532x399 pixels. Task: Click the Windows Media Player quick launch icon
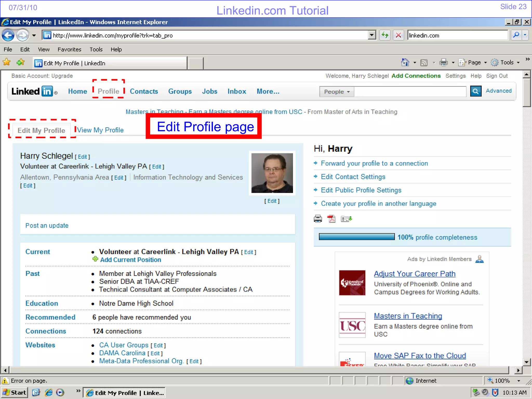tap(60, 393)
